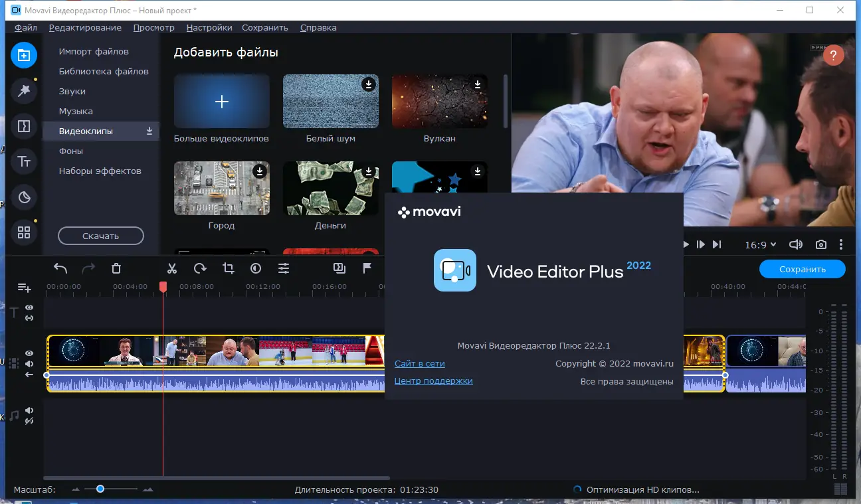Click the Больше видеоклипов plus tile
861x504 pixels.
222,101
